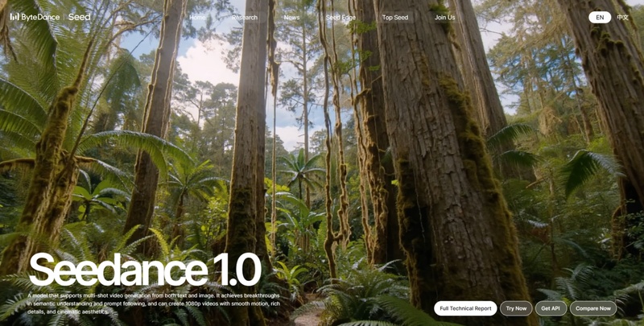
Task: Go to the Home page
Action: [x=197, y=18]
